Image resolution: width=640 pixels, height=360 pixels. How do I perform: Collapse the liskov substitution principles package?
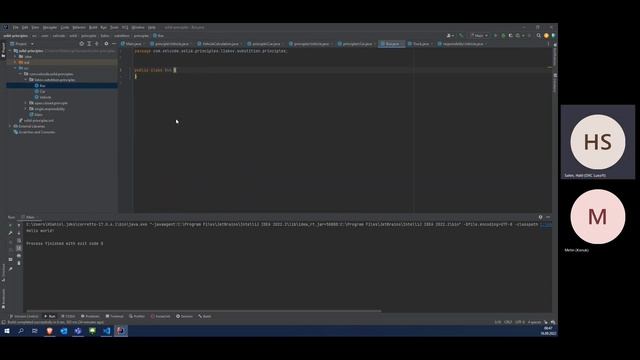26,80
